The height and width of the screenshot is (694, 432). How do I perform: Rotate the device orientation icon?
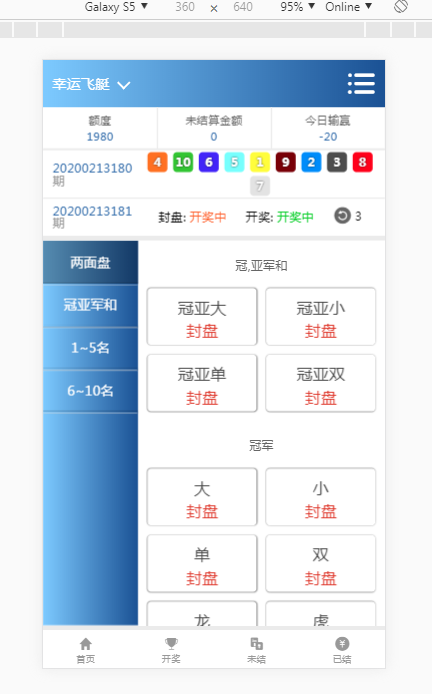[401, 7]
